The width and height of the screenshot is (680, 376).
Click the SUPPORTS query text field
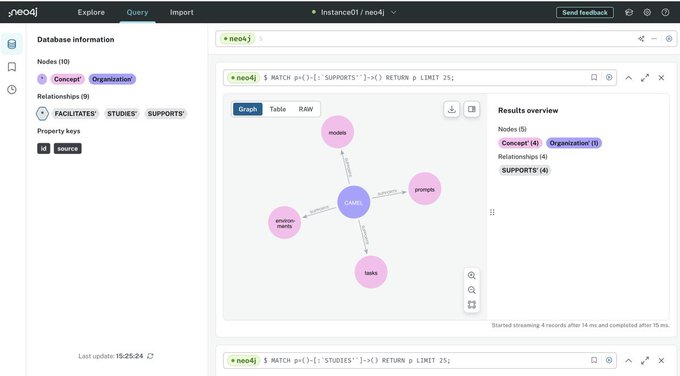pos(421,78)
